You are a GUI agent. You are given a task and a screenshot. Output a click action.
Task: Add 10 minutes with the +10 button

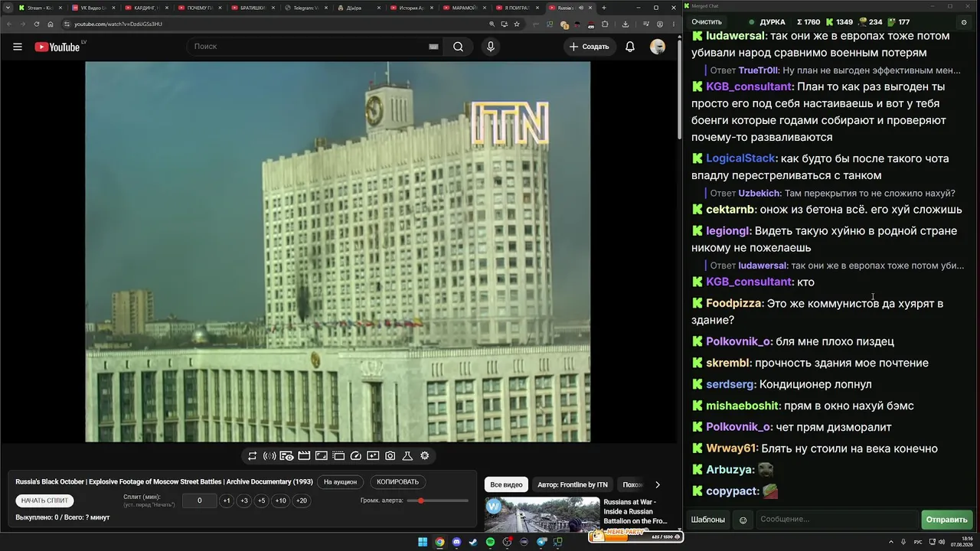[x=281, y=500]
